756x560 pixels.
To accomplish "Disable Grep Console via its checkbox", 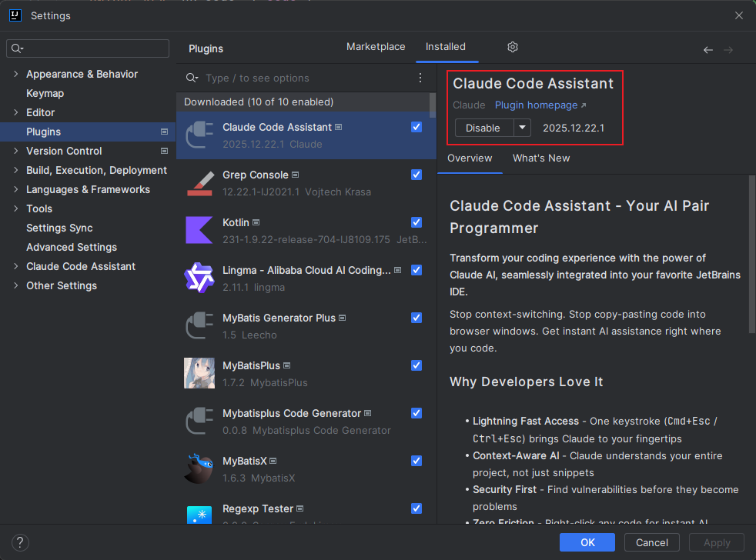I will (416, 175).
